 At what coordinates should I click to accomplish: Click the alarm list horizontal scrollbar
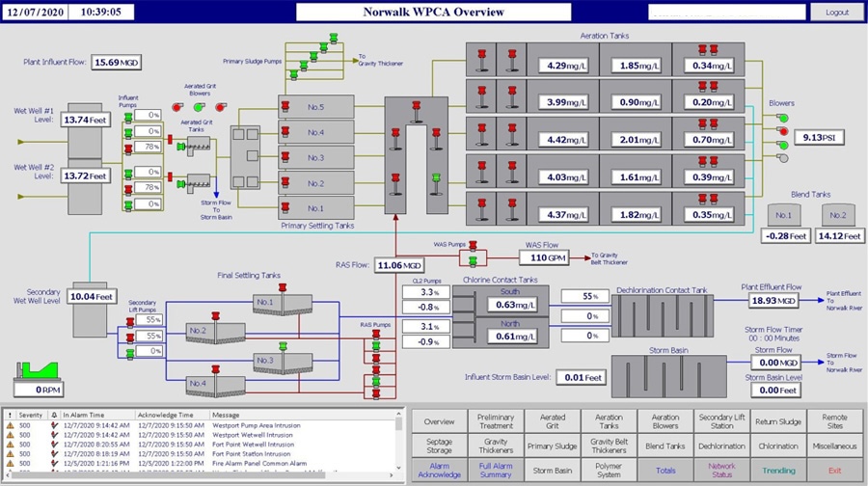(200, 475)
